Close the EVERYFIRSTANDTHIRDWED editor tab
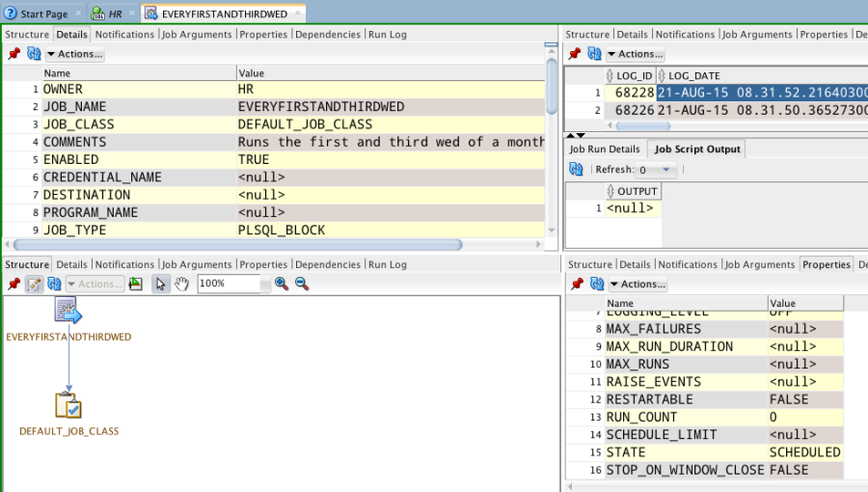Image resolution: width=868 pixels, height=492 pixels. click(x=298, y=14)
